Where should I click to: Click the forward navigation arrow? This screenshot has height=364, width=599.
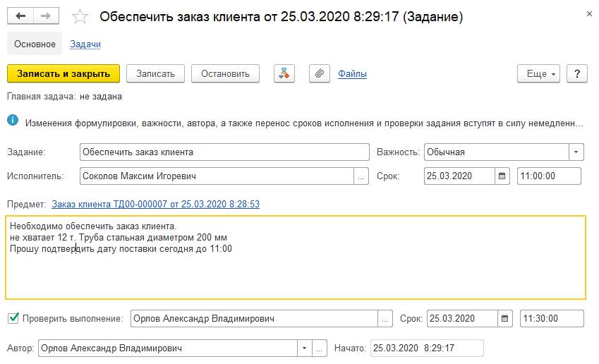(46, 16)
